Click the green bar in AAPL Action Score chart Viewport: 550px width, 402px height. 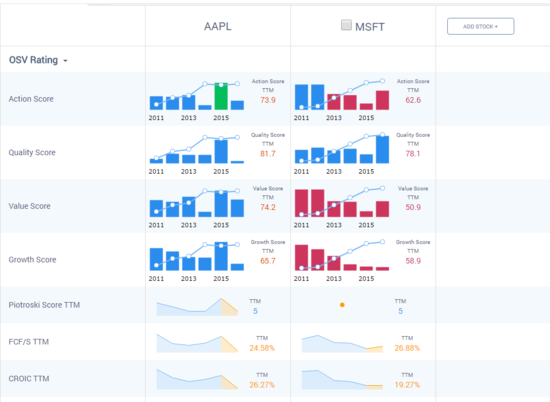[221, 96]
